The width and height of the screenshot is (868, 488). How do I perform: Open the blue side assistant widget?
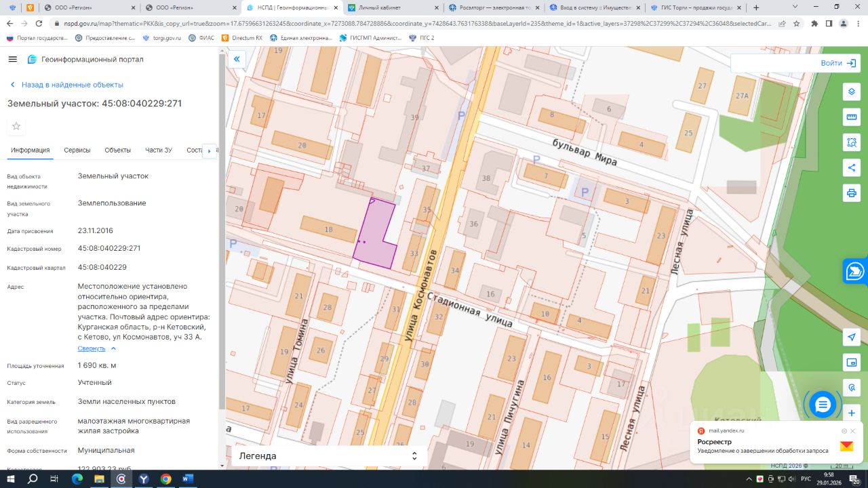pos(856,271)
